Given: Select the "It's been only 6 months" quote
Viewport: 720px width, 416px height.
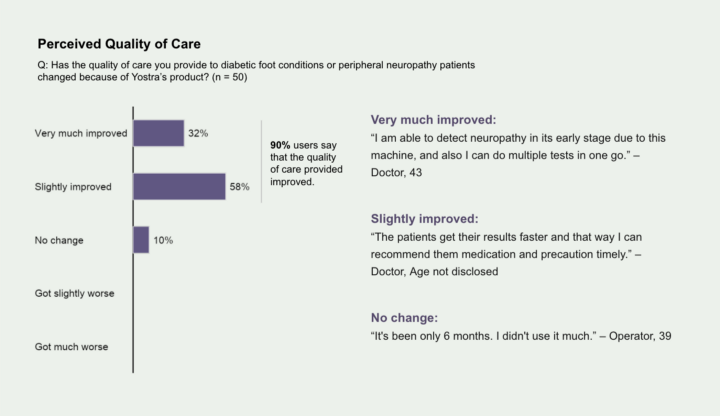Looking at the screenshot, I should (x=520, y=336).
